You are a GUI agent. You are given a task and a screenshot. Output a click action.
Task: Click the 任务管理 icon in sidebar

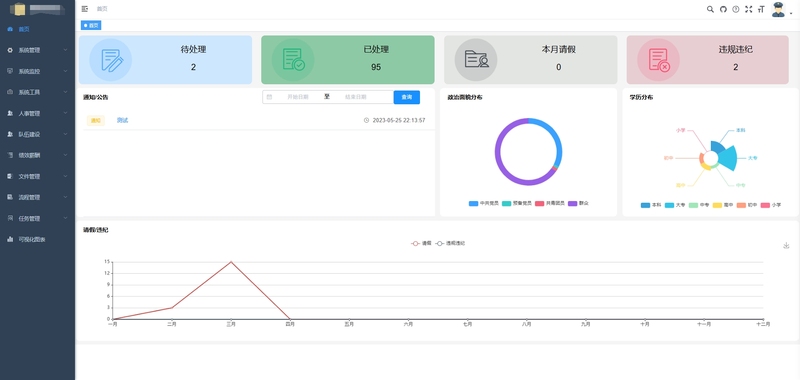click(x=10, y=218)
